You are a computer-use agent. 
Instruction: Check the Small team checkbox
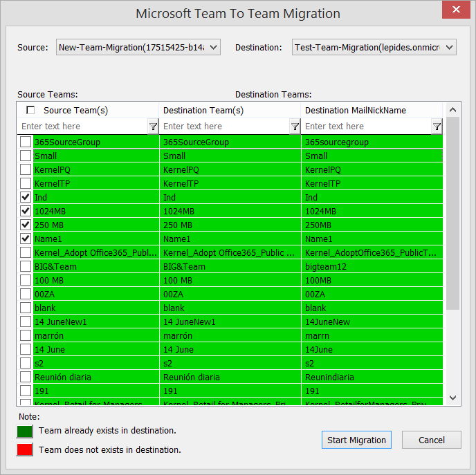[x=26, y=156]
